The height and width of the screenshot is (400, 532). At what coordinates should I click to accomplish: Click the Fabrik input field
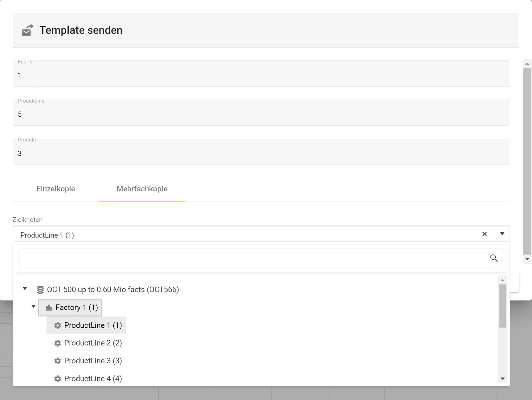pyautogui.click(x=261, y=76)
